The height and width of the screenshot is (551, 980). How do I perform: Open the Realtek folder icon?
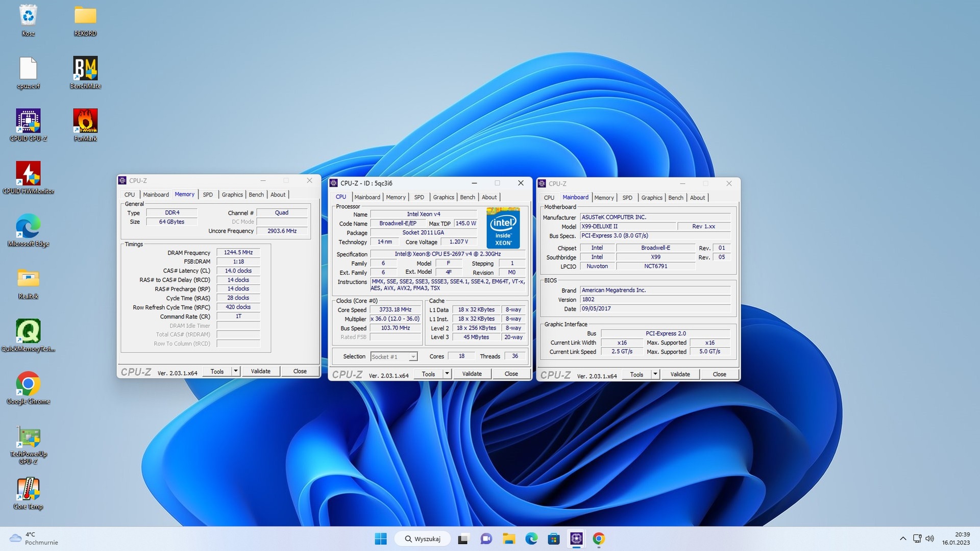point(28,283)
